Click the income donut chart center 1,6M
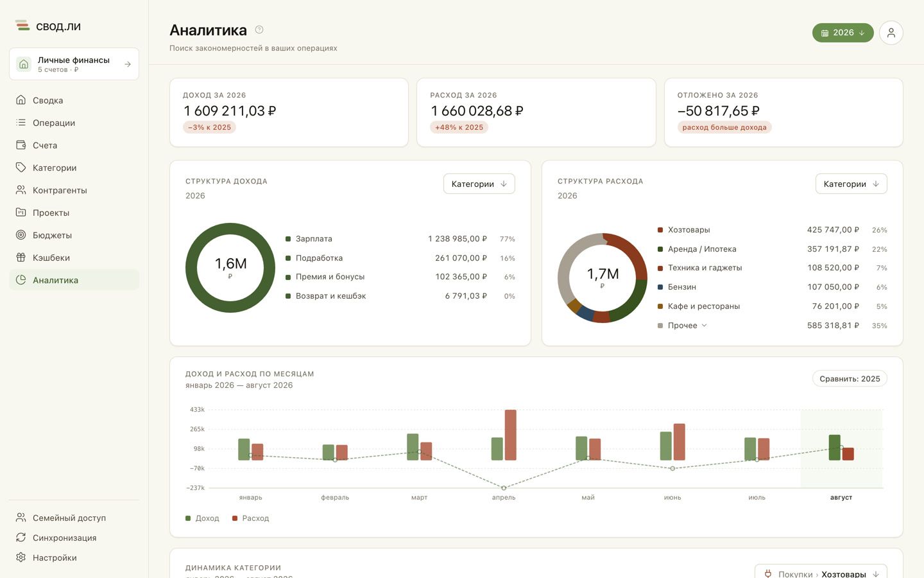Screen dimensions: 924x578 (x=230, y=267)
